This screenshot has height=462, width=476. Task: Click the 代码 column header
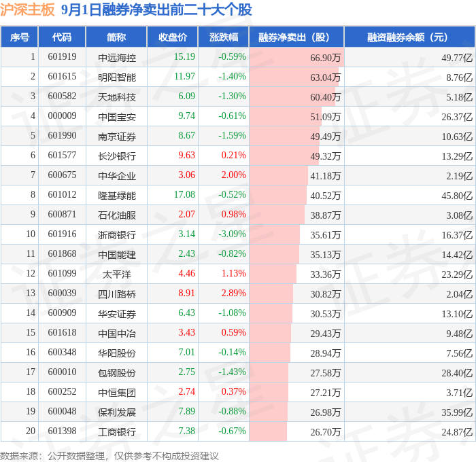(x=62, y=37)
